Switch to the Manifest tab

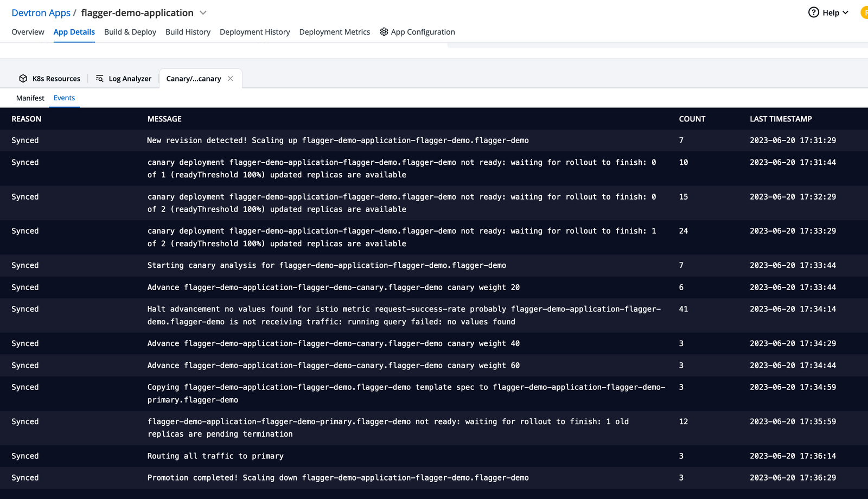pos(30,98)
